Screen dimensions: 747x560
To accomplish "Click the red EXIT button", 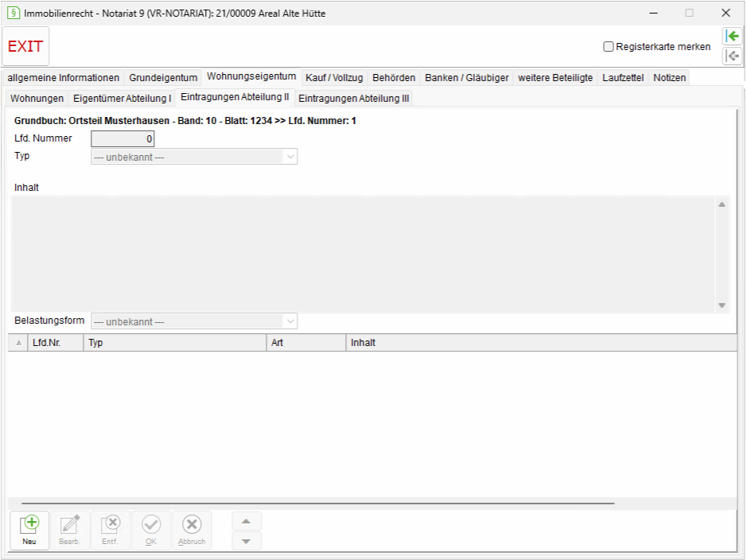I will pos(25,46).
